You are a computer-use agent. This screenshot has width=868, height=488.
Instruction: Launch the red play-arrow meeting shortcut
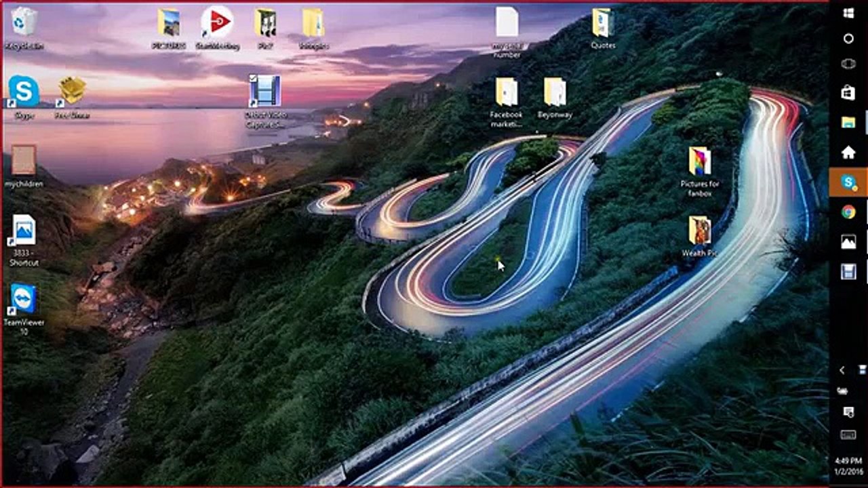[x=217, y=28]
